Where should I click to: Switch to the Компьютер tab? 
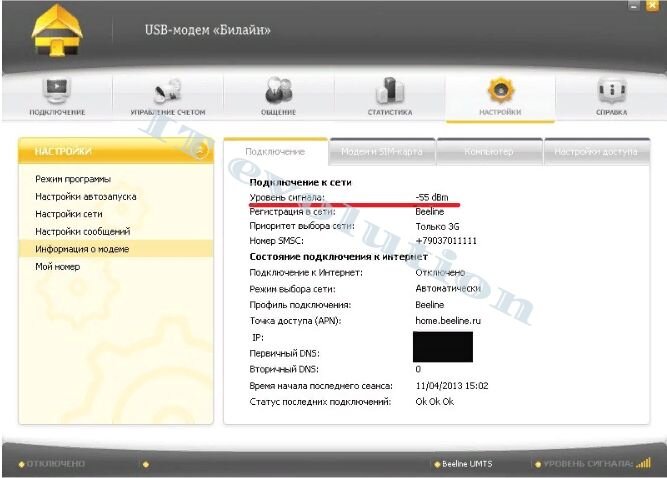point(489,151)
